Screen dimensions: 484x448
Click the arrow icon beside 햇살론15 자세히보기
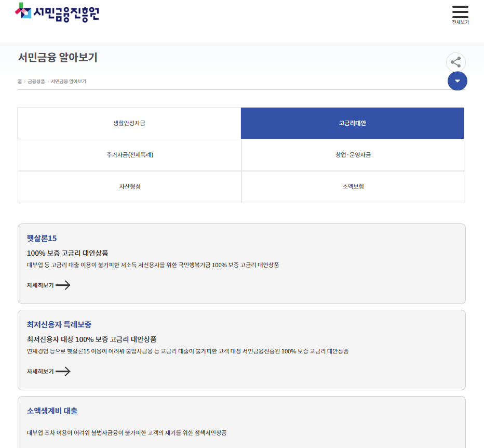(x=64, y=285)
